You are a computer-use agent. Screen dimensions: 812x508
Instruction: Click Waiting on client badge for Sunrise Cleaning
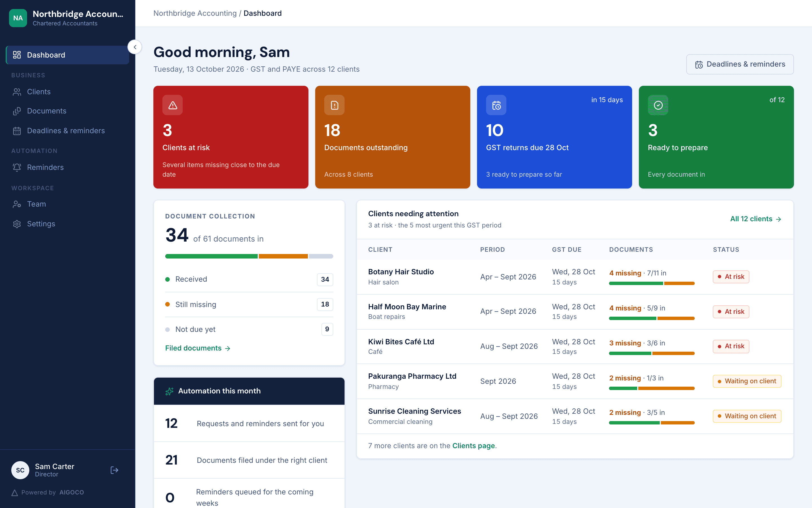click(x=747, y=416)
